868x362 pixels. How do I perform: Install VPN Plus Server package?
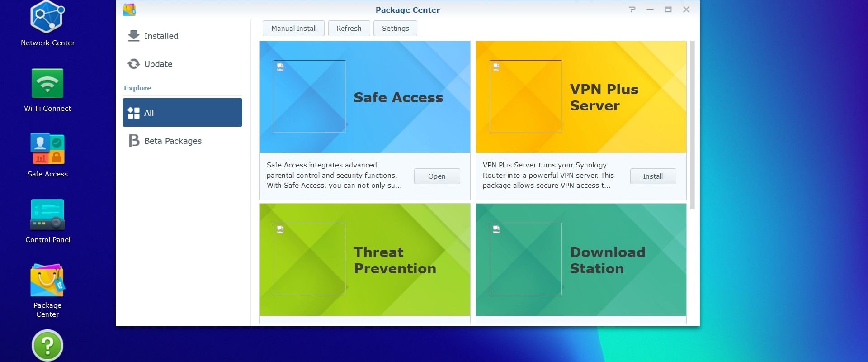pyautogui.click(x=653, y=176)
